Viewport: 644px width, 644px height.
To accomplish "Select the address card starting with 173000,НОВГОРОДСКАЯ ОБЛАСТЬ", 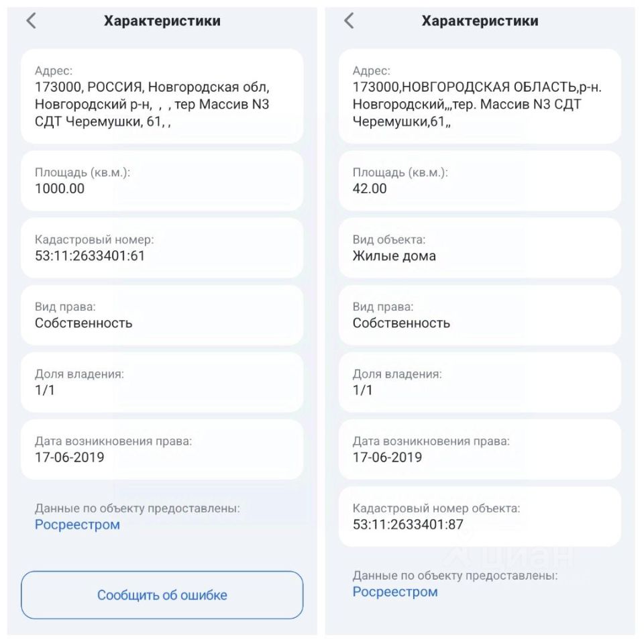I will [480, 96].
